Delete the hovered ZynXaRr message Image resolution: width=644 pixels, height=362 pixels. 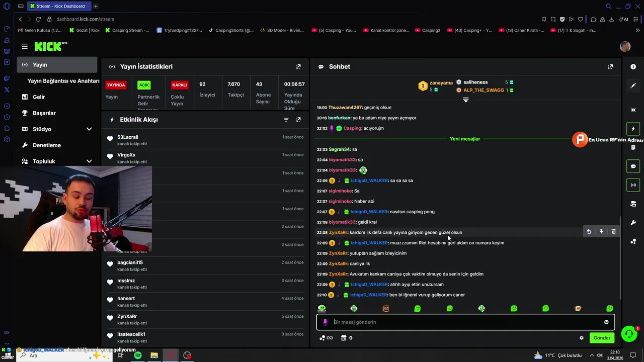pos(613,232)
